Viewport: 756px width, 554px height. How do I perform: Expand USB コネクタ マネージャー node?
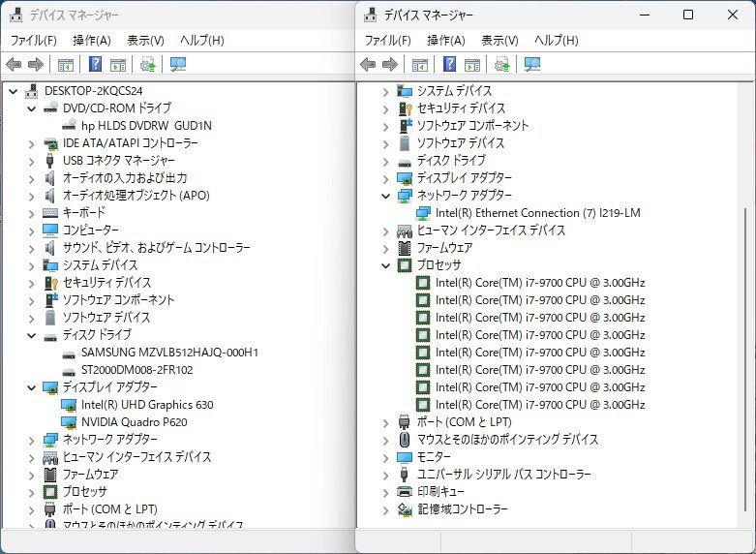(31, 161)
